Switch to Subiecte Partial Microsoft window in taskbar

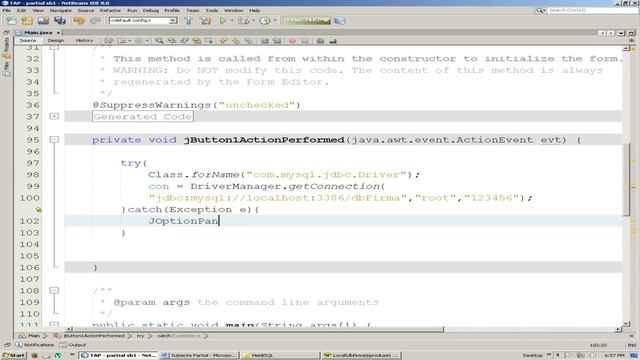click(200, 356)
